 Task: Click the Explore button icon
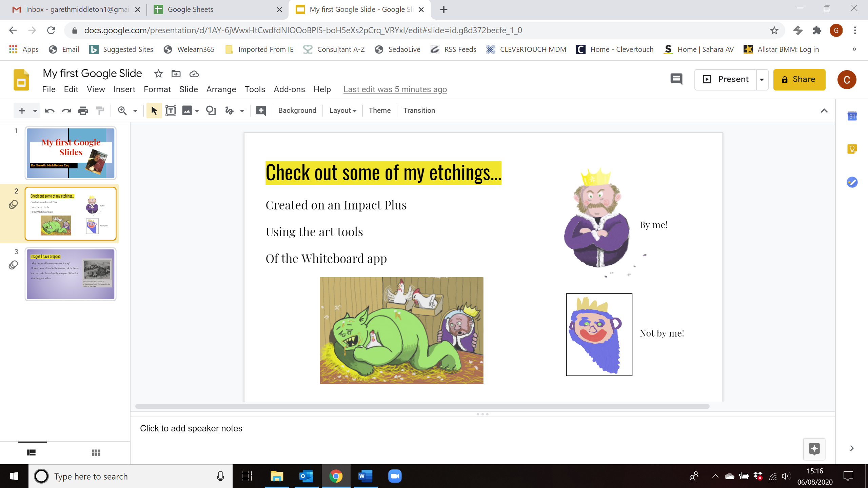coord(814,449)
